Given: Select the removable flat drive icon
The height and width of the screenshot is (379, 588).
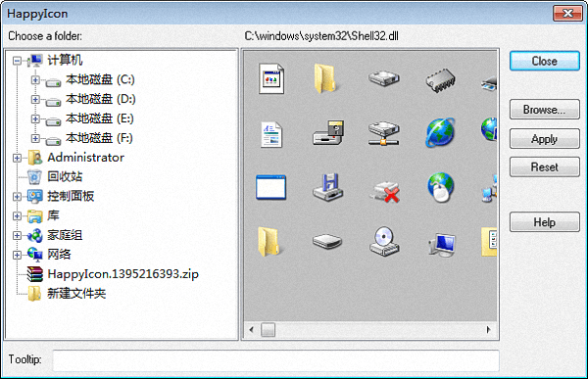Looking at the screenshot, I should point(327,241).
